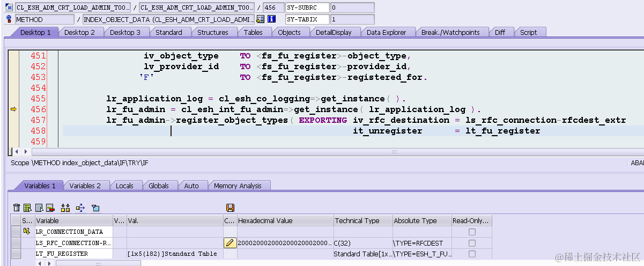Screen dimensions: 644x266
Task: Open the Standard tab
Action: [169, 32]
